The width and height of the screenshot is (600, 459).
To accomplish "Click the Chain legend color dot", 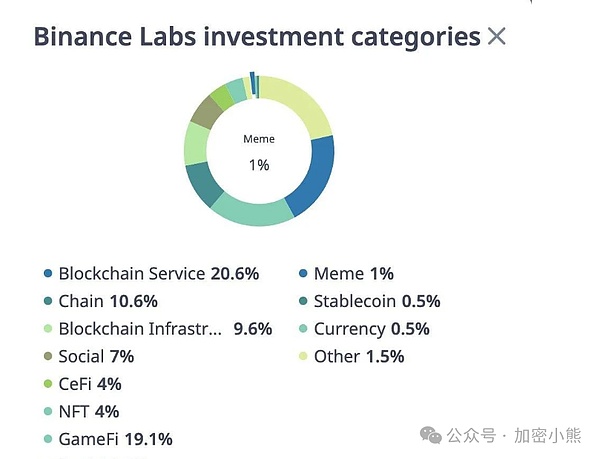I will [47, 301].
